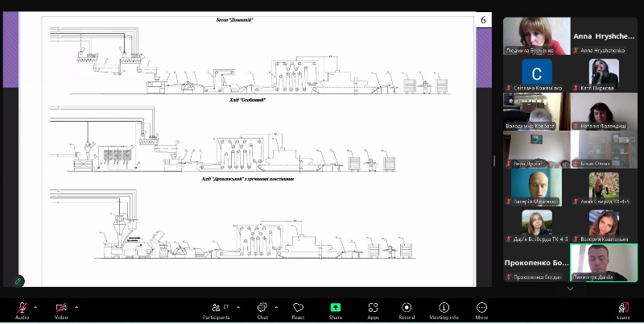Start recording with the Record button
Viewport: 644px width, 324px height.
tap(407, 311)
